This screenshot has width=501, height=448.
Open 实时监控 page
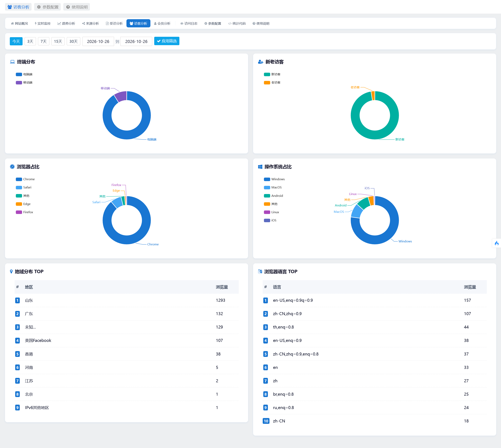[43, 23]
